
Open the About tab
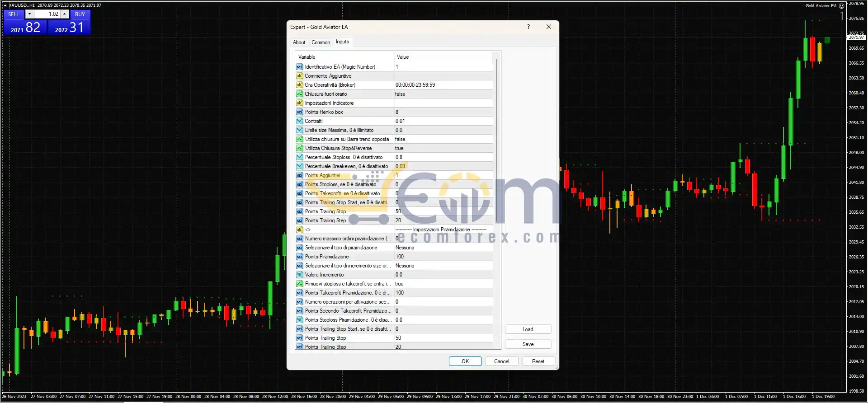point(299,42)
